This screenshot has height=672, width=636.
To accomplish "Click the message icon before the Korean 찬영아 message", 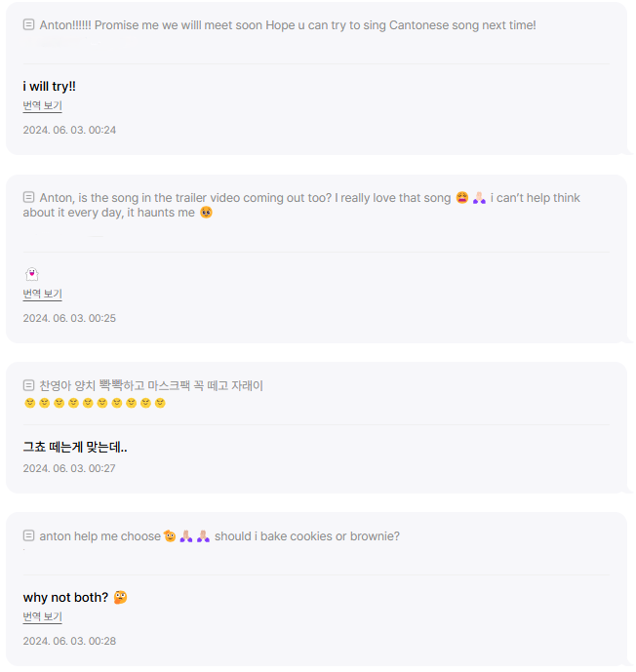I will (x=29, y=385).
